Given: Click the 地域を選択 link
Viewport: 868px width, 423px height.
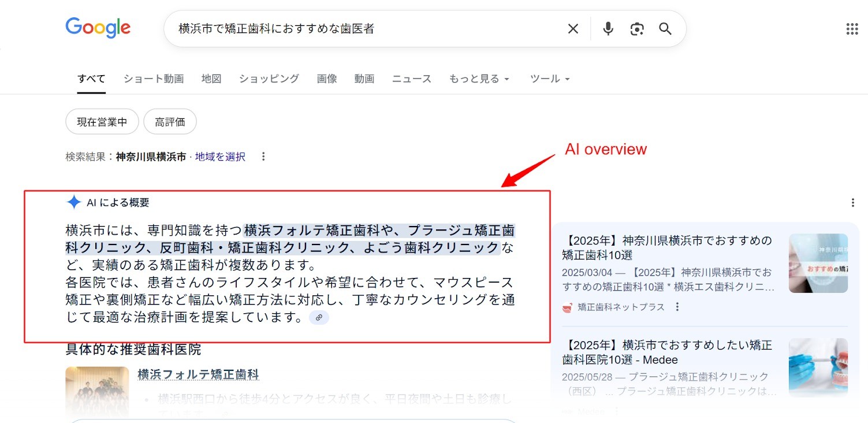Looking at the screenshot, I should click(x=220, y=157).
